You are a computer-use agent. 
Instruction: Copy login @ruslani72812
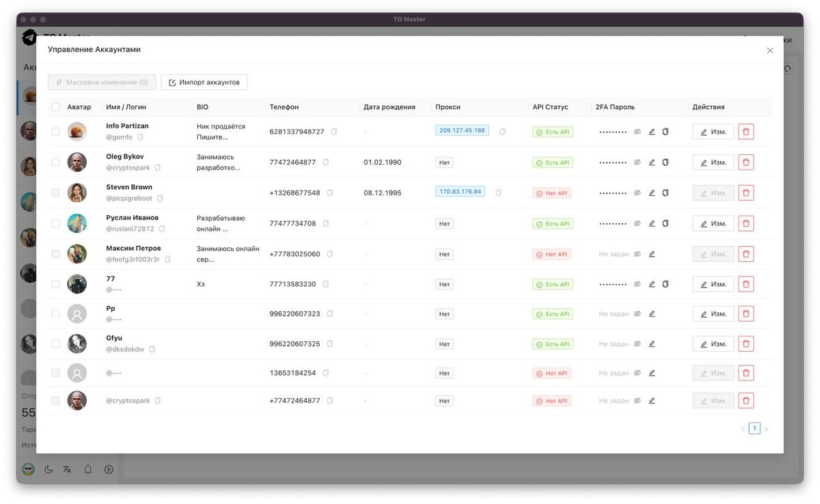(x=162, y=229)
